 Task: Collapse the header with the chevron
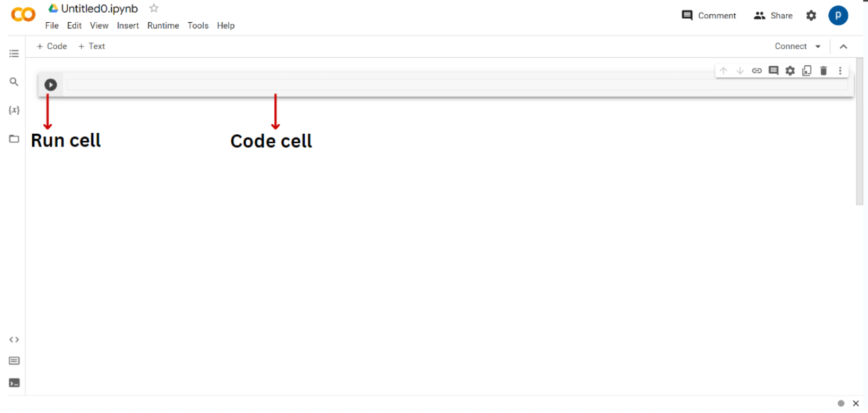[x=844, y=46]
